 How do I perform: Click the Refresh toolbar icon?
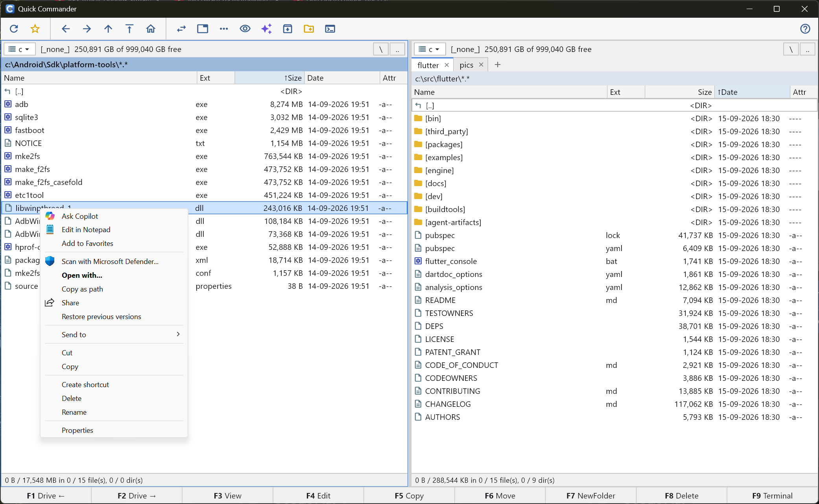(x=14, y=29)
